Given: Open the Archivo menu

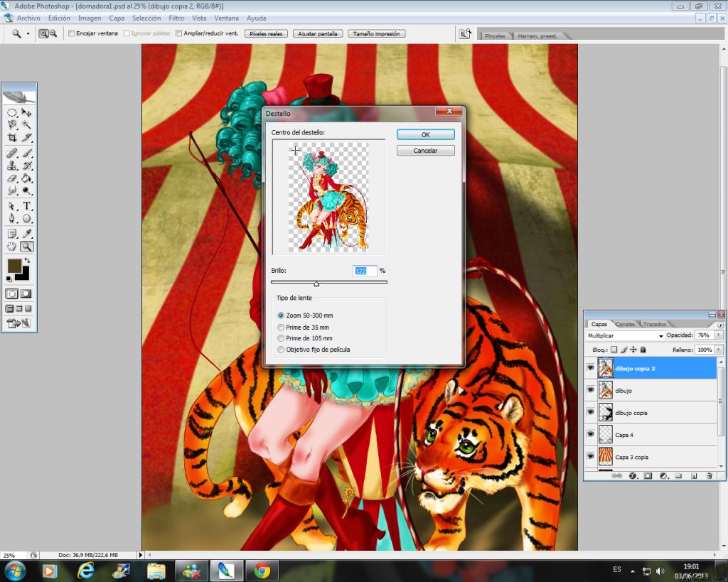Looking at the screenshot, I should click(28, 18).
